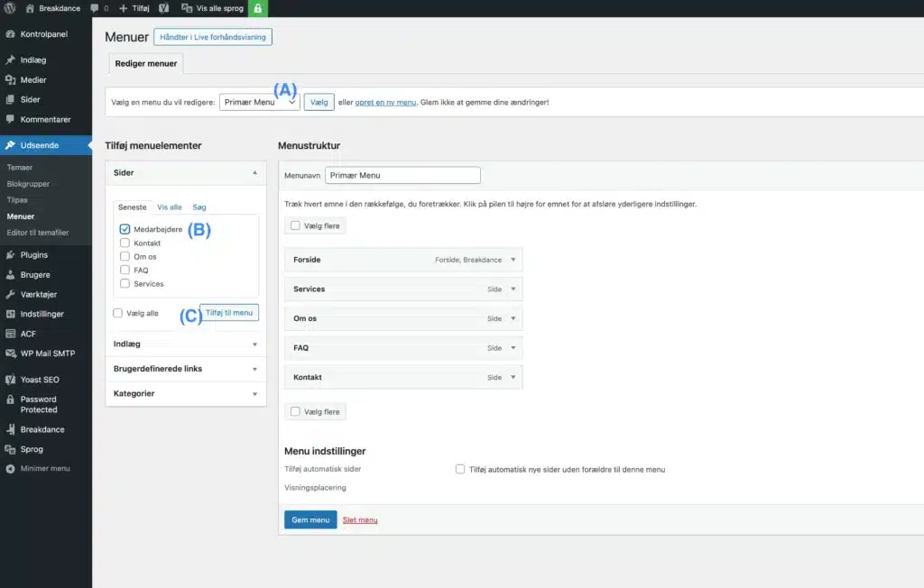Click the Brugere user icon in sidebar

pyautogui.click(x=11, y=275)
